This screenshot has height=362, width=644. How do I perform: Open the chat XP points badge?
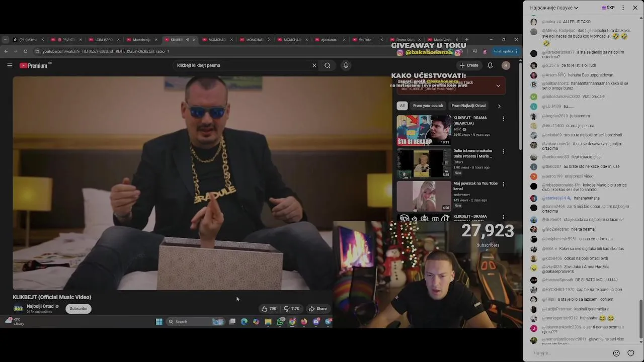point(608,8)
